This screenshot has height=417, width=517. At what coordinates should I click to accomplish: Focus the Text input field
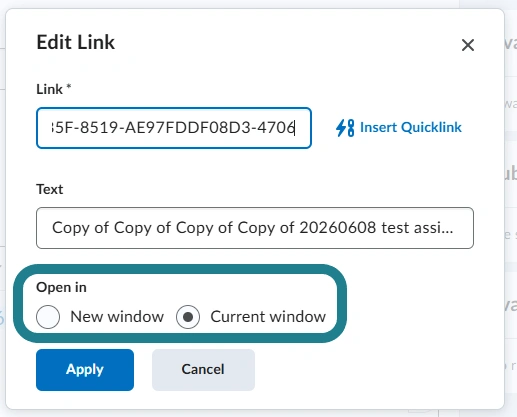[x=255, y=228]
